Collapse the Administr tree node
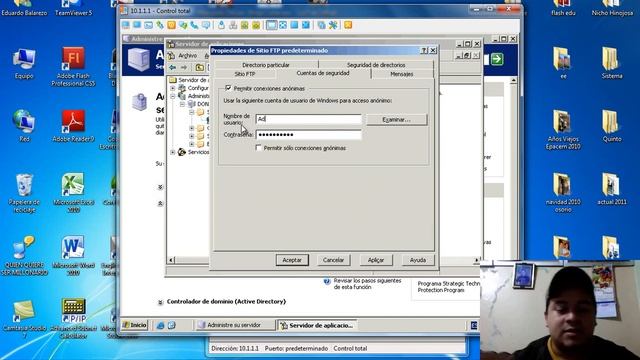 [x=173, y=96]
